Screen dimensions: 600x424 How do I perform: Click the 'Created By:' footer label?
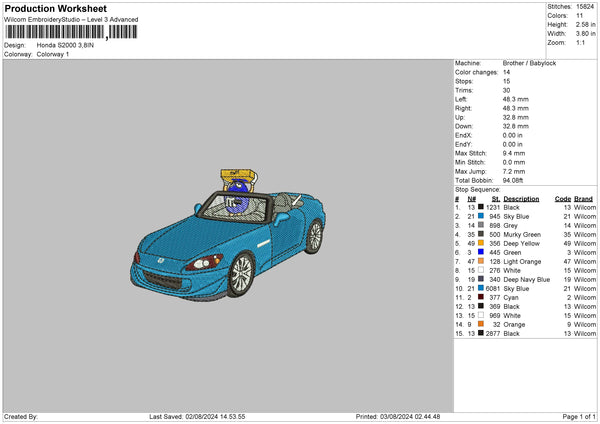coord(21,417)
